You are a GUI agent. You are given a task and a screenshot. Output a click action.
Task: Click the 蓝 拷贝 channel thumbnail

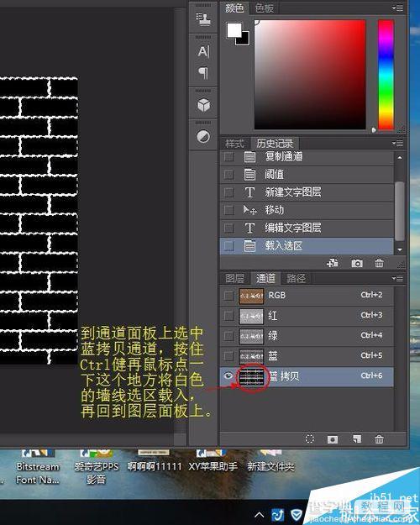click(x=251, y=376)
